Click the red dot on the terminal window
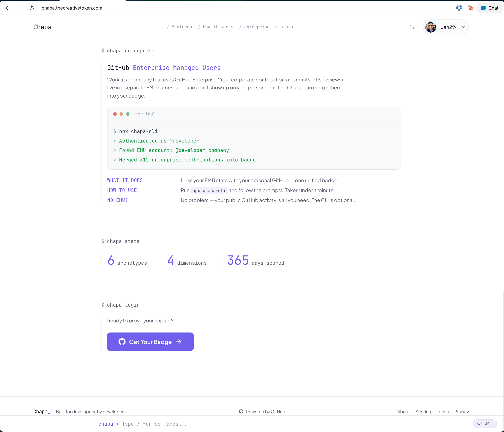 [x=115, y=114]
